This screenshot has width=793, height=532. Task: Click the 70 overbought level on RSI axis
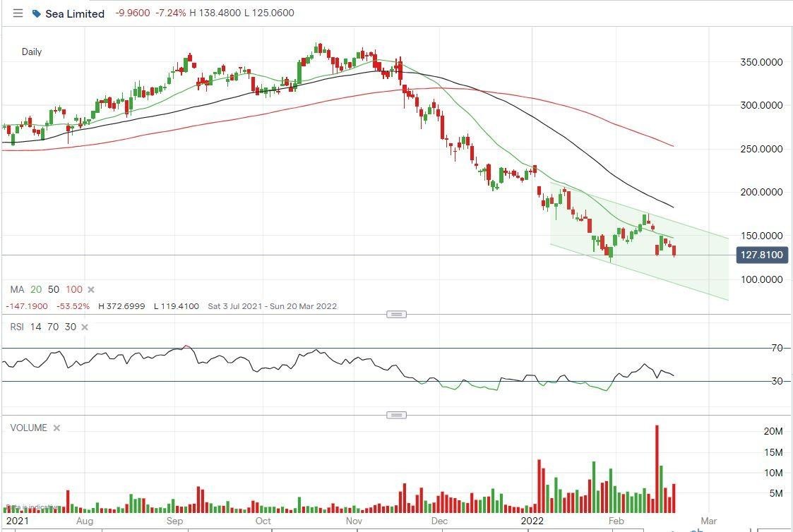click(x=777, y=348)
